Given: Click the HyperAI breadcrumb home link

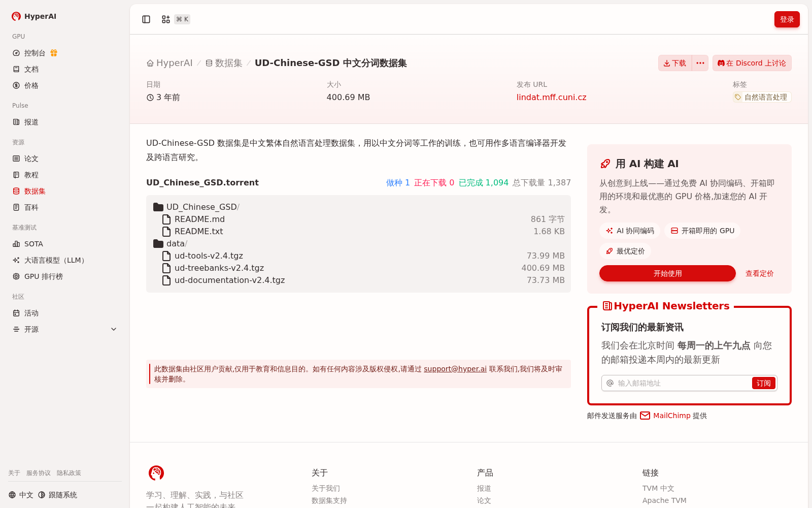Looking at the screenshot, I should (170, 63).
